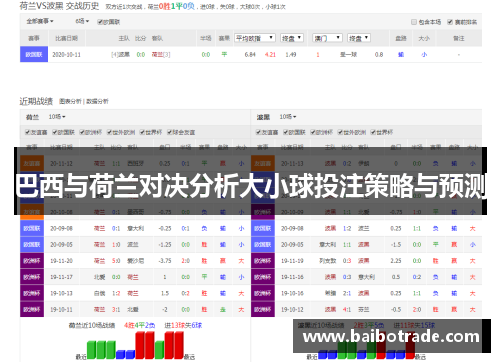Click 波兰 in the 波黑 20-09-08 row
The image size is (500, 362).
[364, 229]
